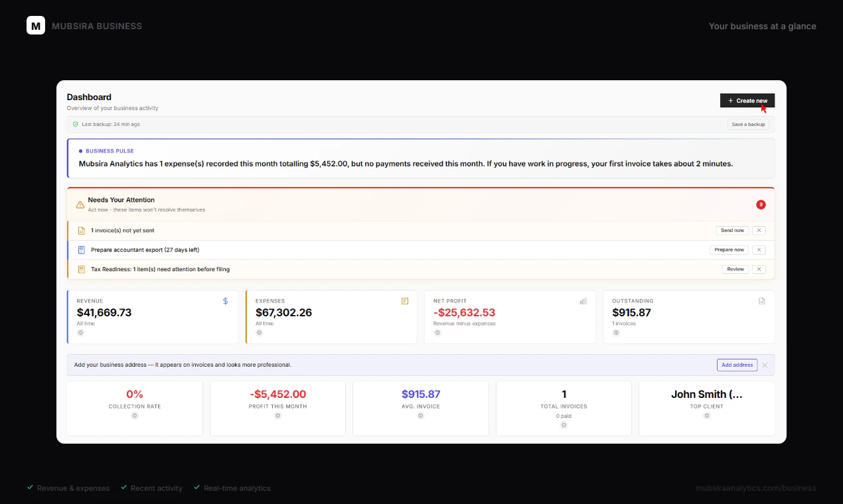Click the Revenue & expenses checkmark
Image resolution: width=843 pixels, height=504 pixels.
click(30, 487)
